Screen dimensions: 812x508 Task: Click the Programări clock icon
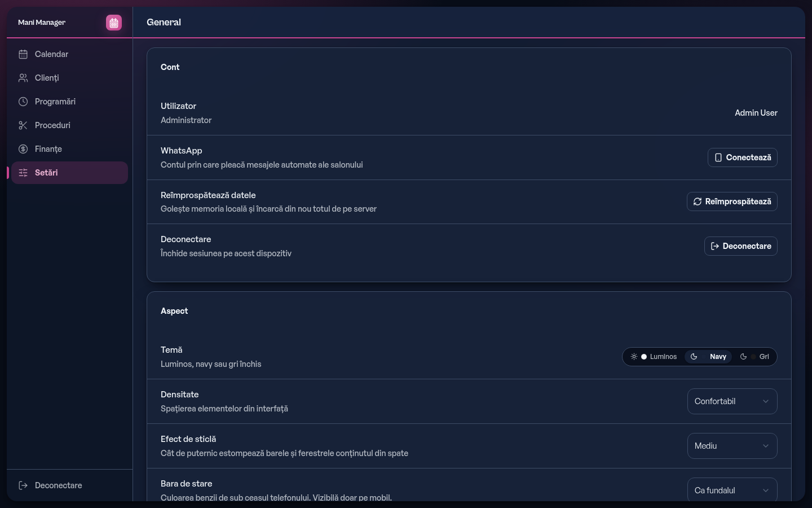(23, 102)
